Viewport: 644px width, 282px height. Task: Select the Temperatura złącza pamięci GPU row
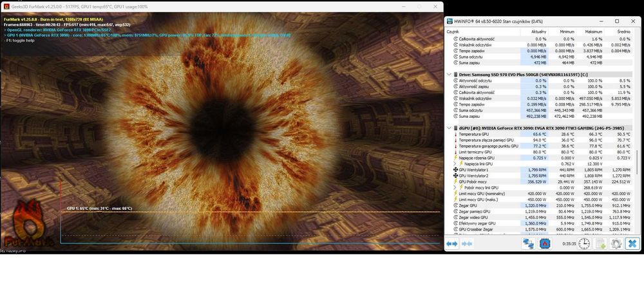(x=539, y=140)
